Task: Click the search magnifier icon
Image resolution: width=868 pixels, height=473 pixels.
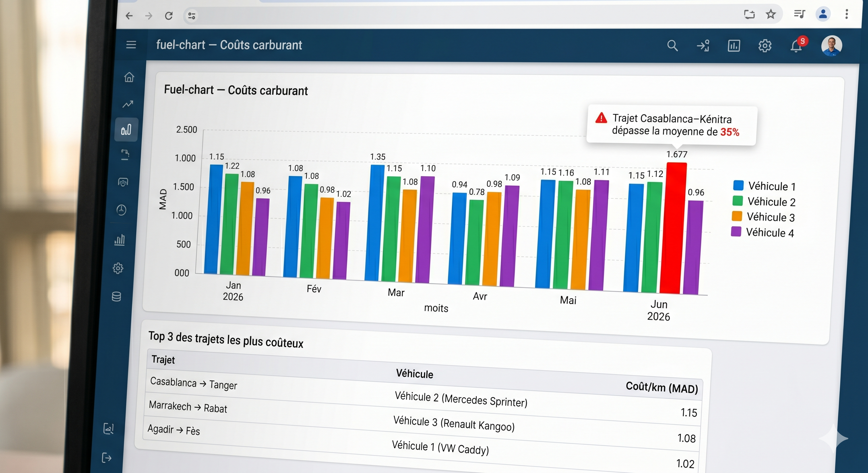Action: [672, 46]
